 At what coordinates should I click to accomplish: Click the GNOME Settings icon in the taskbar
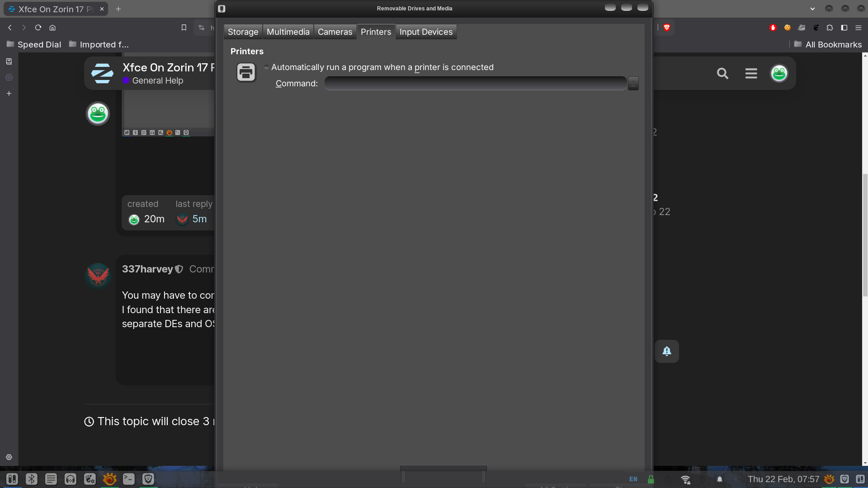[90, 479]
